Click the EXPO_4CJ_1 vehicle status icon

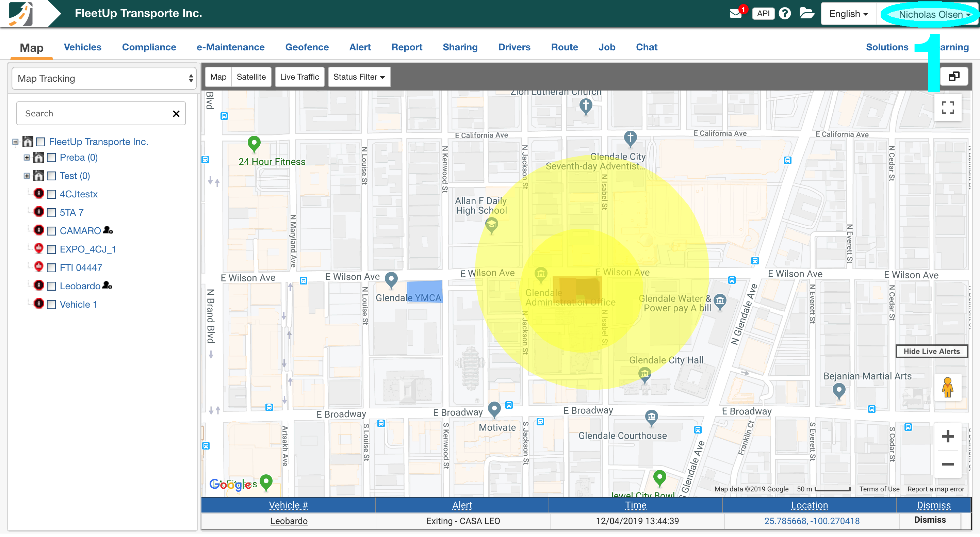(x=39, y=248)
